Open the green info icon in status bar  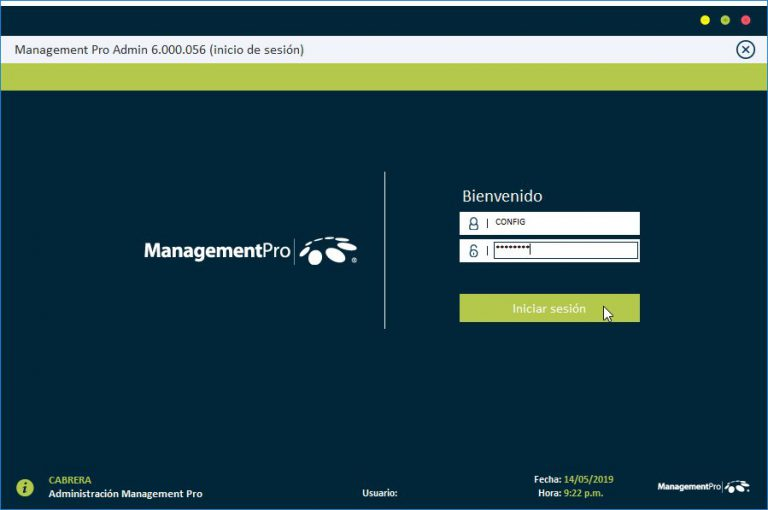point(25,487)
